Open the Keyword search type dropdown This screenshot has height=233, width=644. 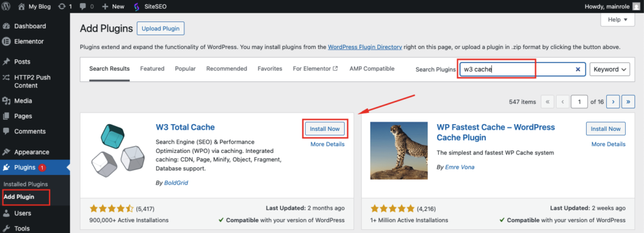pyautogui.click(x=610, y=69)
